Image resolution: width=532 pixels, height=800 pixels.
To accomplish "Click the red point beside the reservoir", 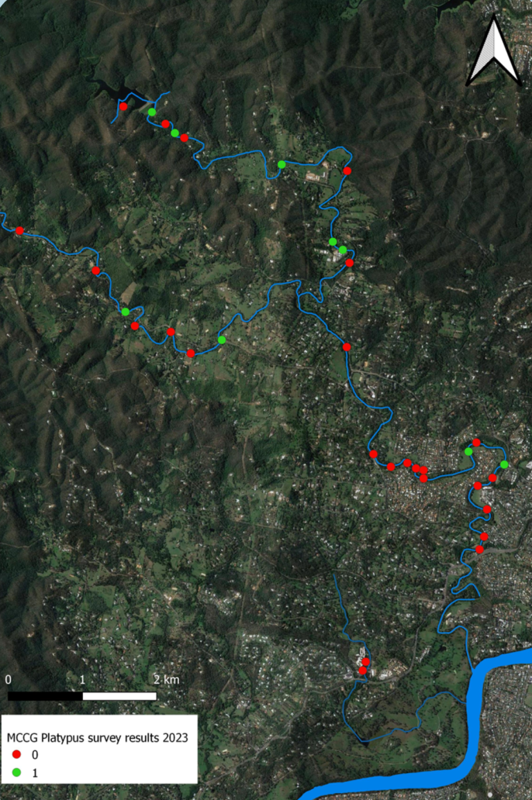I will click(123, 107).
